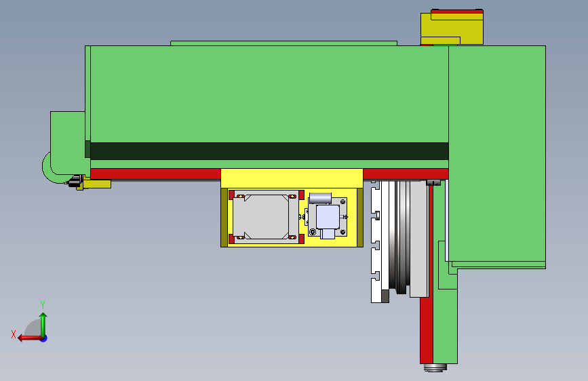
Task: Select the red vertical strip on the lower column
Action: [x=427, y=330]
